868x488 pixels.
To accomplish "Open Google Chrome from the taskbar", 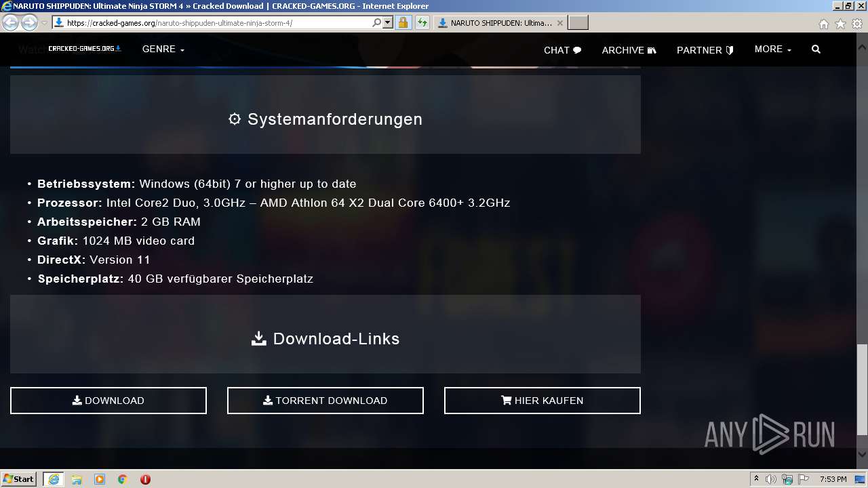I will tap(123, 479).
